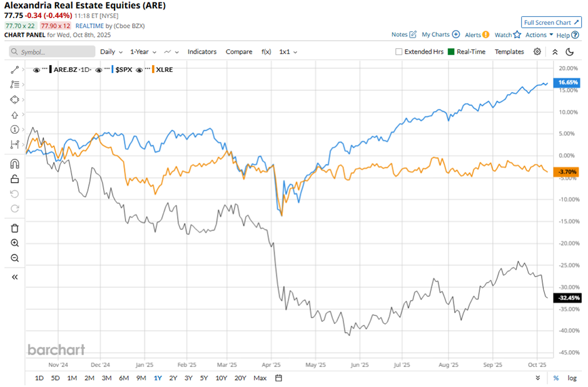
Task: Open chart settings gear
Action: [x=537, y=52]
